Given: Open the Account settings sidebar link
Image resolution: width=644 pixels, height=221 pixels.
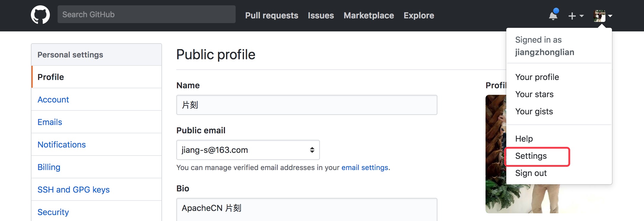Looking at the screenshot, I should [x=53, y=100].
